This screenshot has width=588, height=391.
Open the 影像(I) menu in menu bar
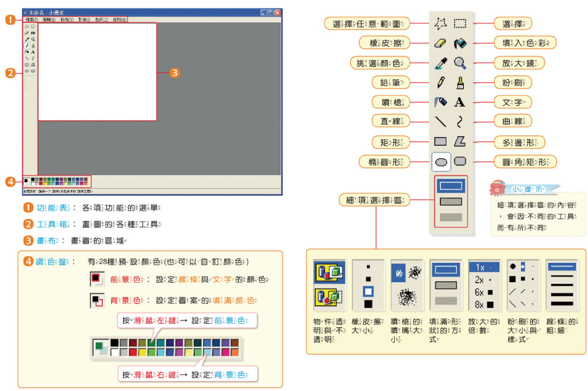[x=83, y=19]
